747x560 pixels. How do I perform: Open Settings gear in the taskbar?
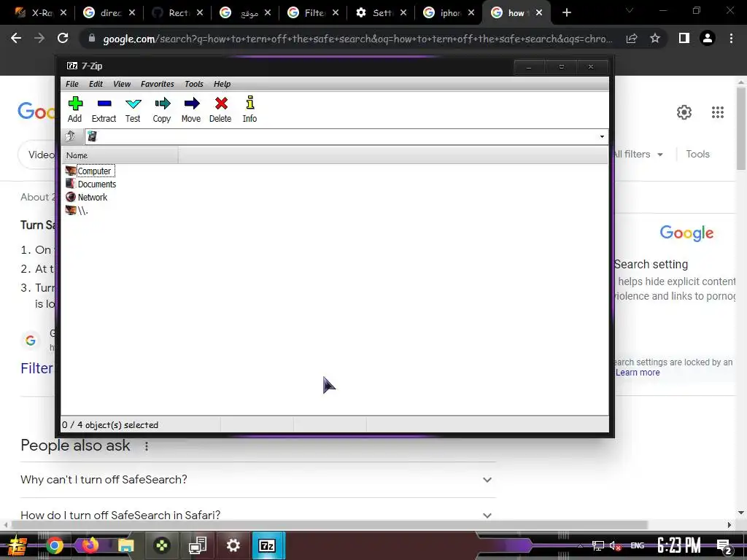click(x=233, y=545)
